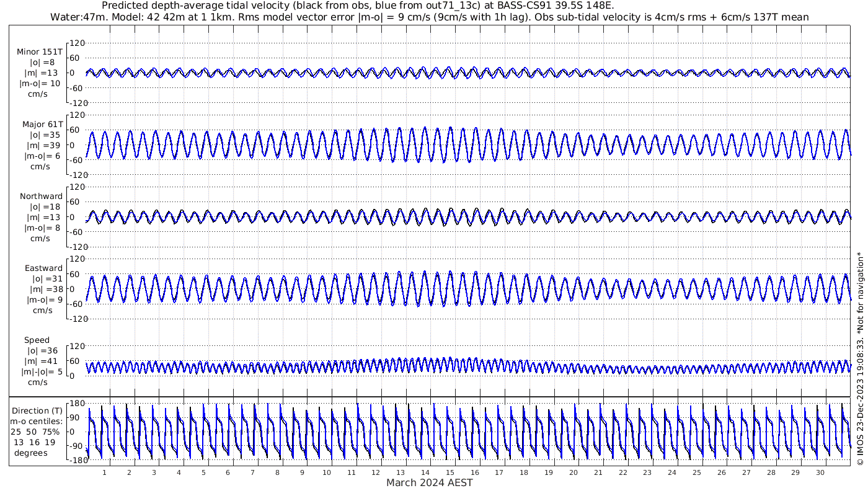Click the day '23' x-axis tick label
The image size is (868, 496).
[647, 472]
